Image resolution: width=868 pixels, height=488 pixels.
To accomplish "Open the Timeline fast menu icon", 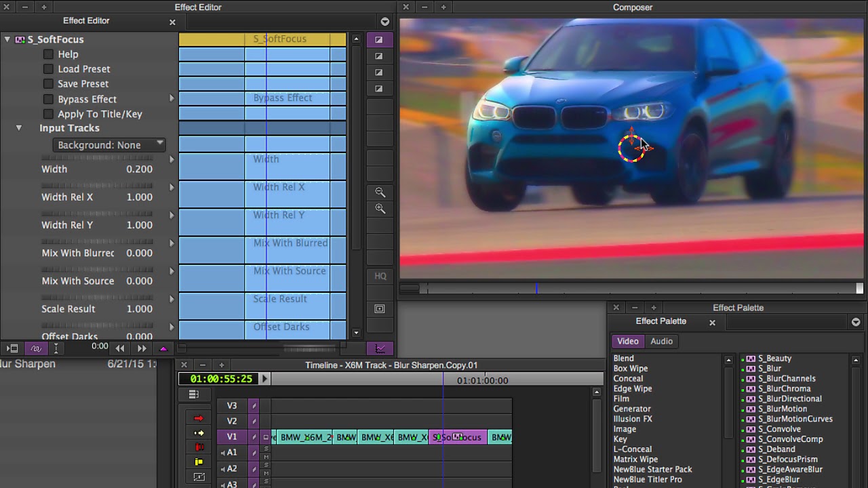I will [194, 394].
